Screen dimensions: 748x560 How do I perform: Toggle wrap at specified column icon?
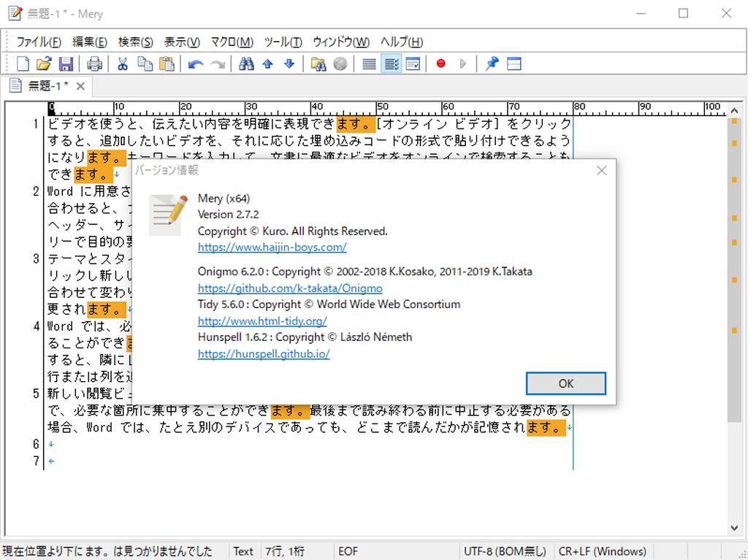tap(392, 64)
